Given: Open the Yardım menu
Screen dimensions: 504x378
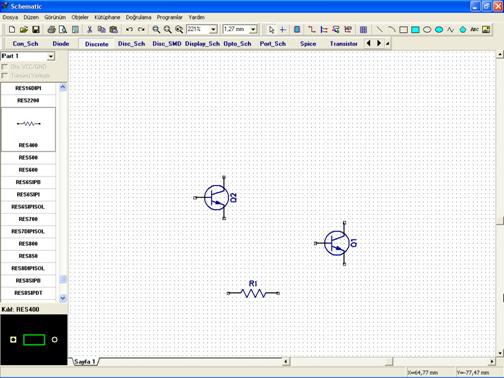Looking at the screenshot, I should point(196,17).
